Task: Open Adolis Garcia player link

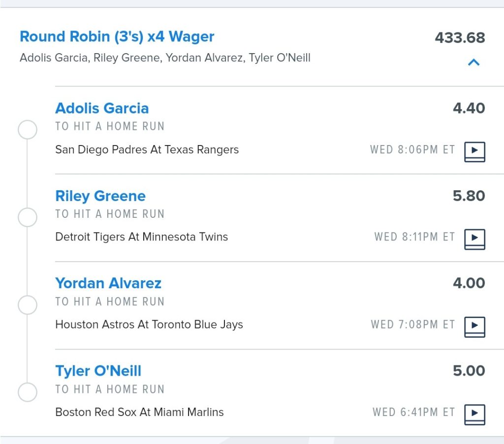Action: (x=102, y=108)
